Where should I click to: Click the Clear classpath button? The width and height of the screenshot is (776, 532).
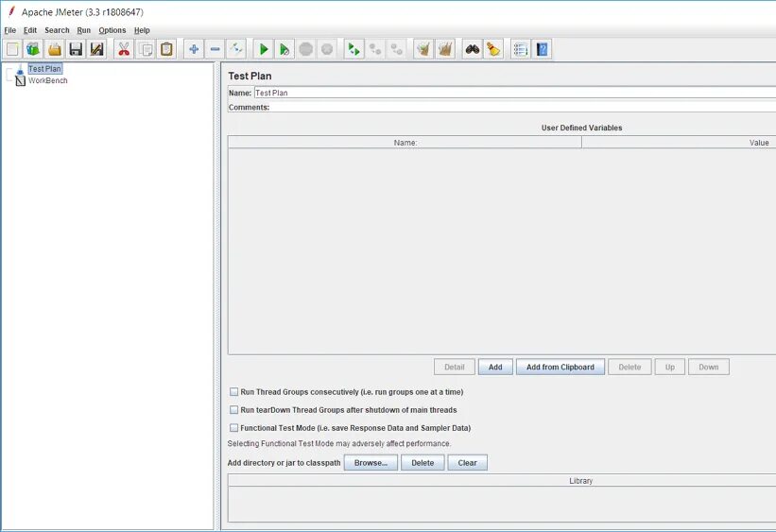[468, 463]
